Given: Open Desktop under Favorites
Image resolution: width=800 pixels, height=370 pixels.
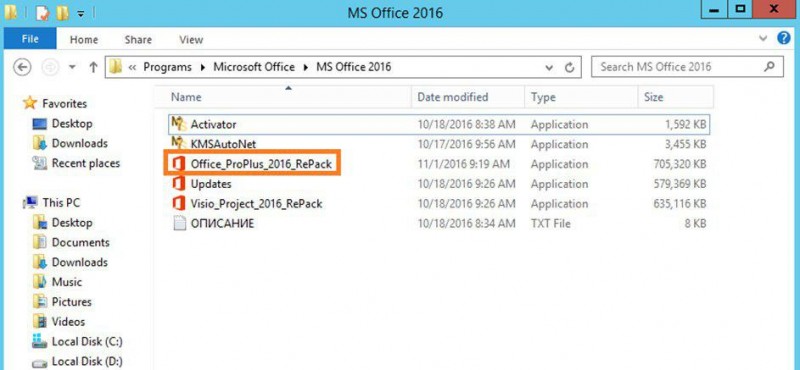Looking at the screenshot, I should point(72,124).
